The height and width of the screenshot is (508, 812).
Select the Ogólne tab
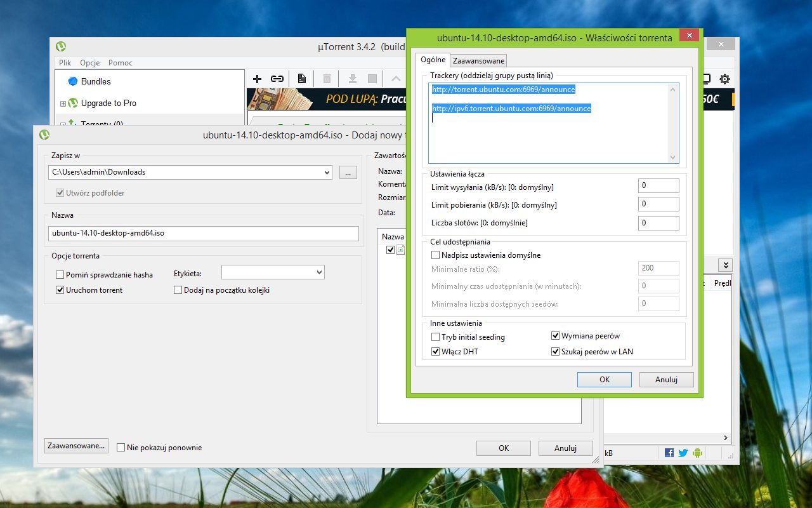coord(433,60)
